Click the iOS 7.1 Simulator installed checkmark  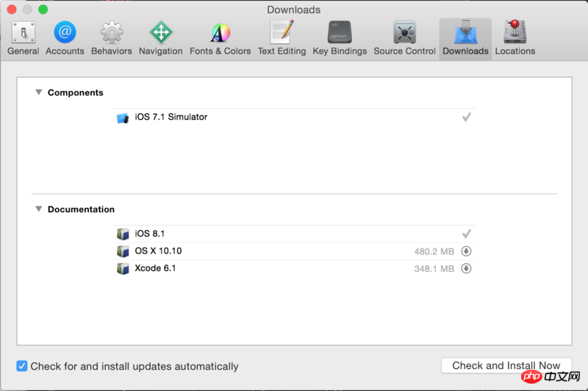coord(466,118)
